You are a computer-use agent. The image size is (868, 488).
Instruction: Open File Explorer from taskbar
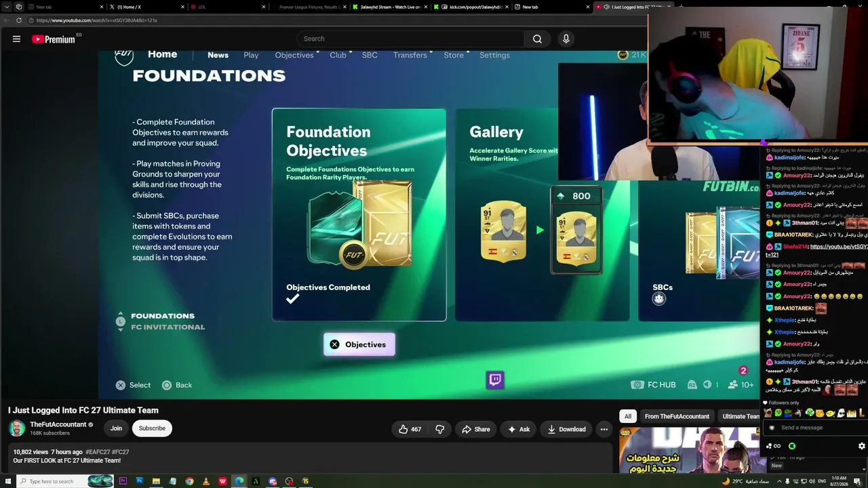pyautogui.click(x=156, y=481)
